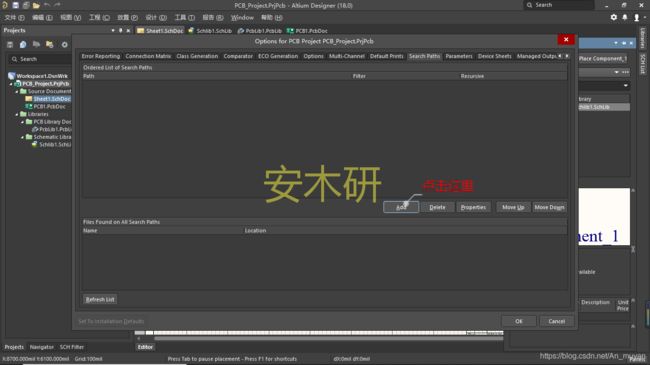
Task: Open the 设计 (D) menu
Action: 156,17
